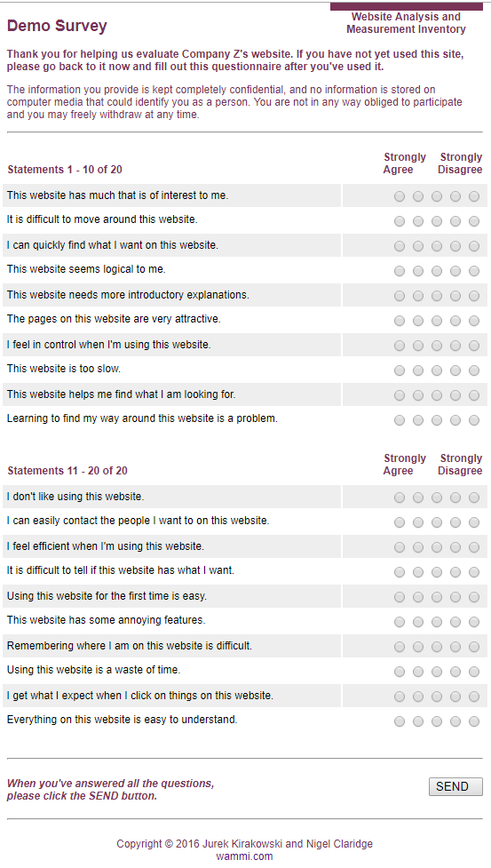Select Strongly Disagree for 'I don't like using this website'
Screen dimensions: 491x868
(x=474, y=498)
